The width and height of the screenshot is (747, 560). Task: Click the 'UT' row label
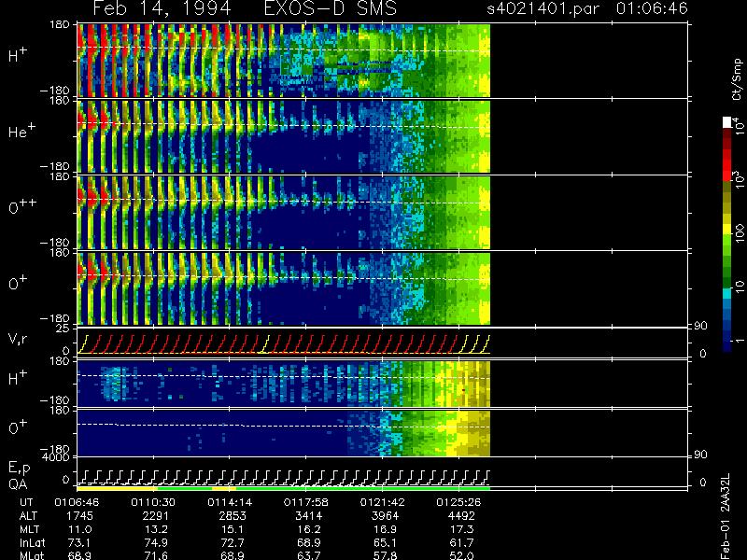[x=27, y=502]
